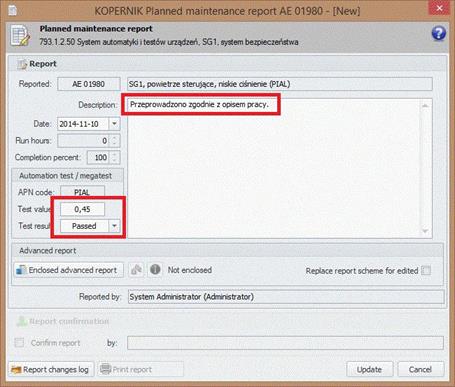This screenshot has height=387, width=455.
Task: Open the Date dropdown calendar
Action: pyautogui.click(x=114, y=124)
